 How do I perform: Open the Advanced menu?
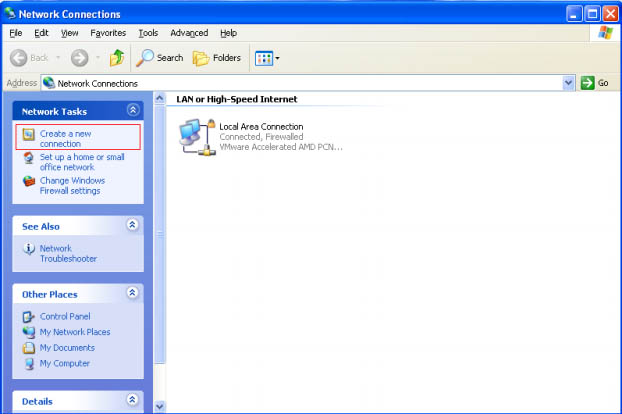tap(189, 33)
